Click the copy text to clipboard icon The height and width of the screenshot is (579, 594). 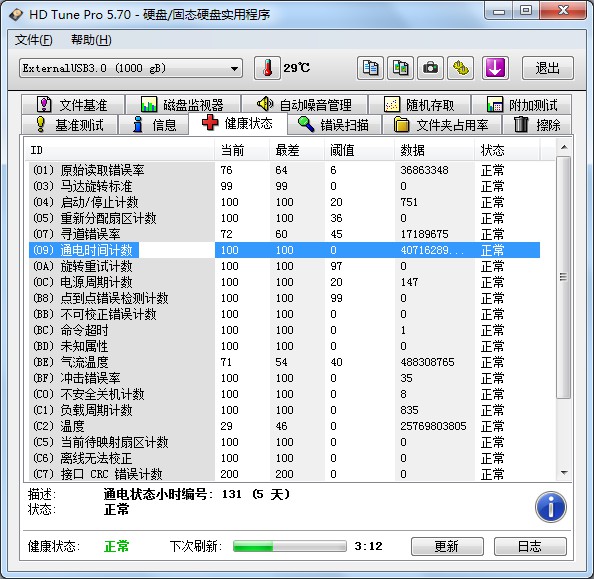(x=370, y=68)
